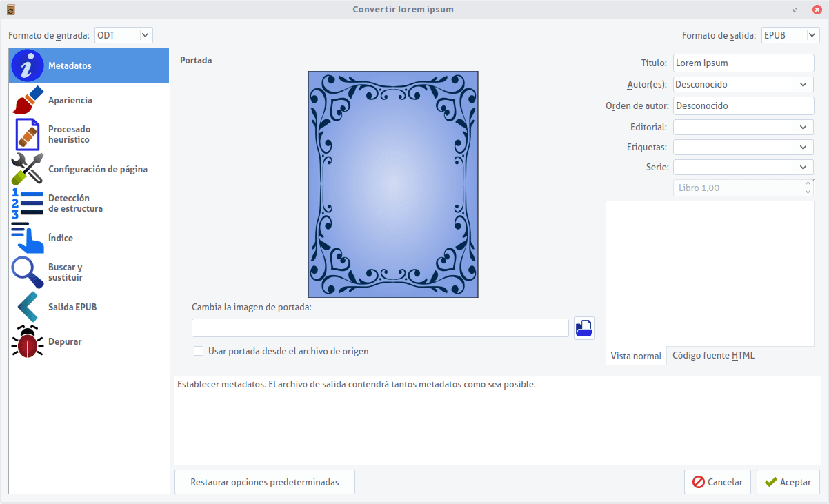Open Salida EPUB arrow icon
The image size is (829, 504).
(x=28, y=307)
